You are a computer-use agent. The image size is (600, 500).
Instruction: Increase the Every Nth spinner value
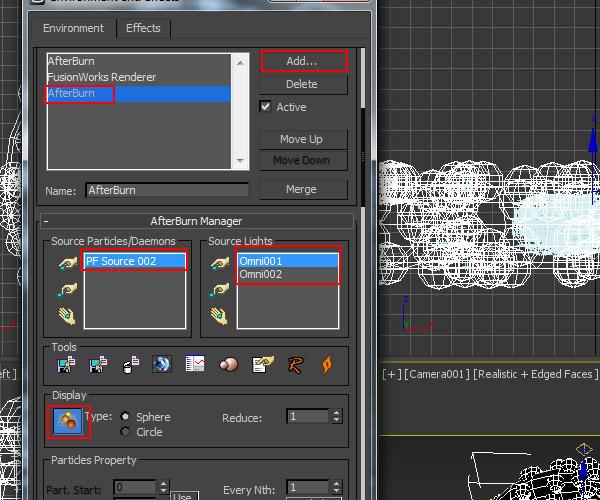337,483
